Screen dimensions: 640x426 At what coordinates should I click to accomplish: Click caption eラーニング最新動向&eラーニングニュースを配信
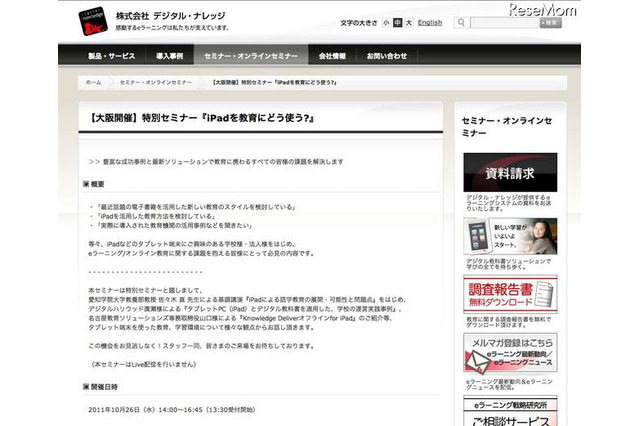(x=509, y=384)
